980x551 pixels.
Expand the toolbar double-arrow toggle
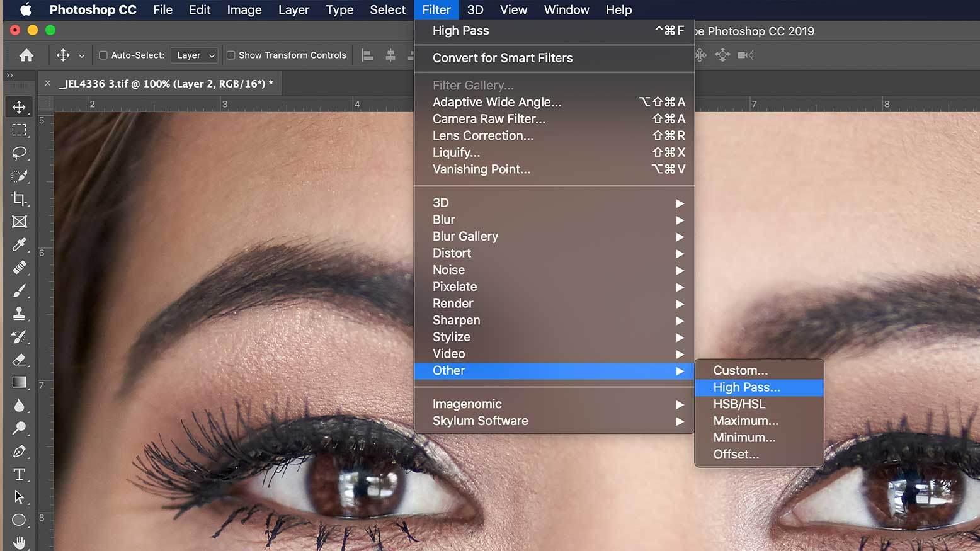[x=9, y=76]
